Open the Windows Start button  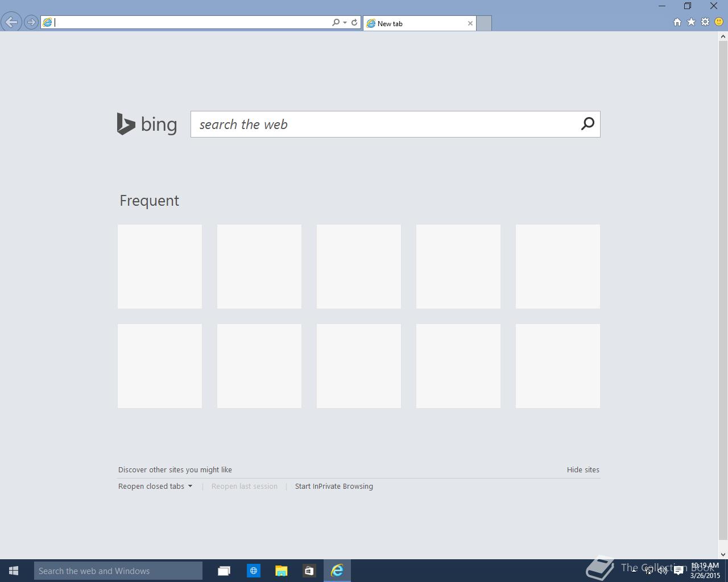(x=14, y=571)
